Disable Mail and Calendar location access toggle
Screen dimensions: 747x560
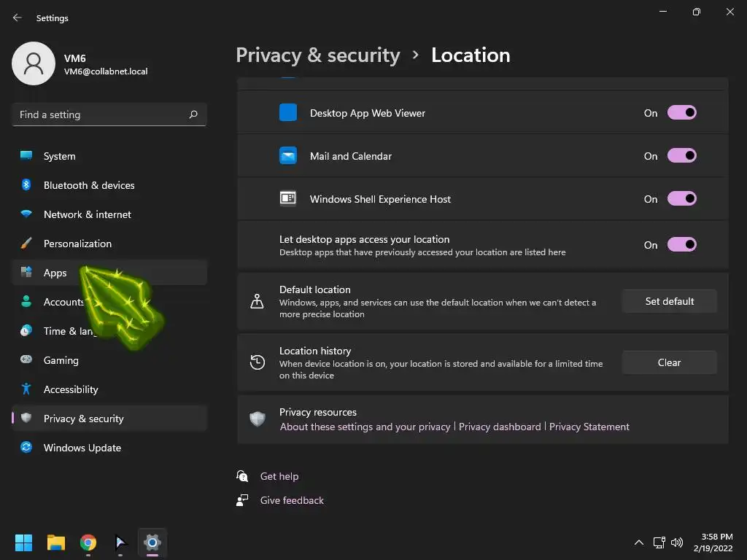point(681,156)
